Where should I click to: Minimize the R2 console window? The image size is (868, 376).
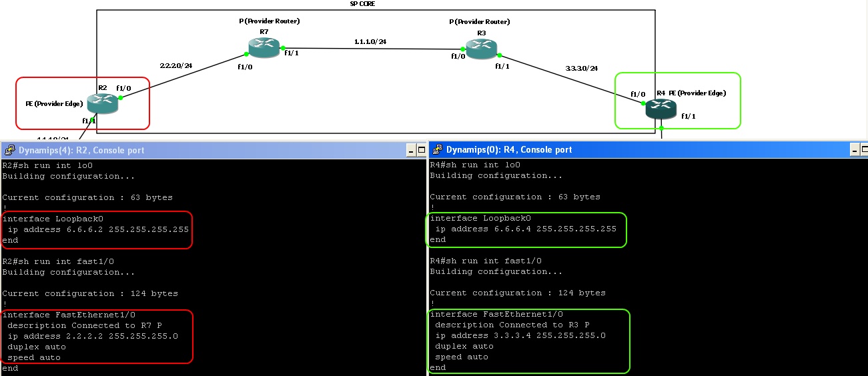(412, 151)
